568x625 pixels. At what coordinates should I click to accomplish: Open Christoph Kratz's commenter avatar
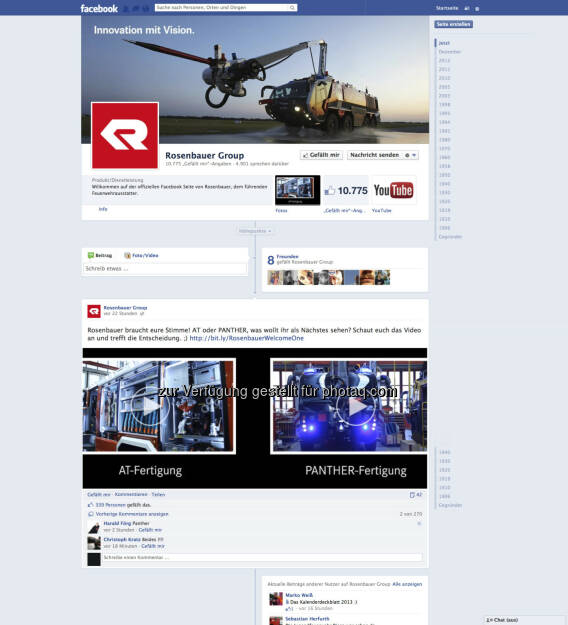tap(94, 543)
